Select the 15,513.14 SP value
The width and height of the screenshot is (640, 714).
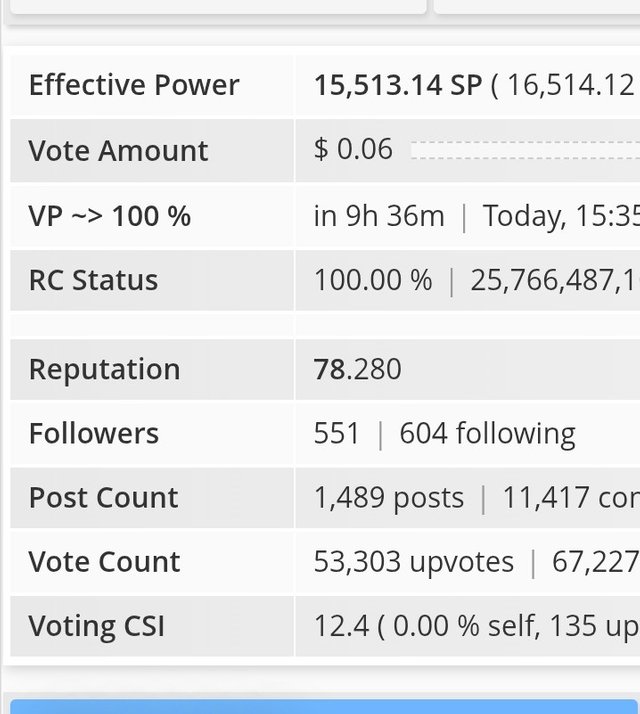click(x=398, y=86)
